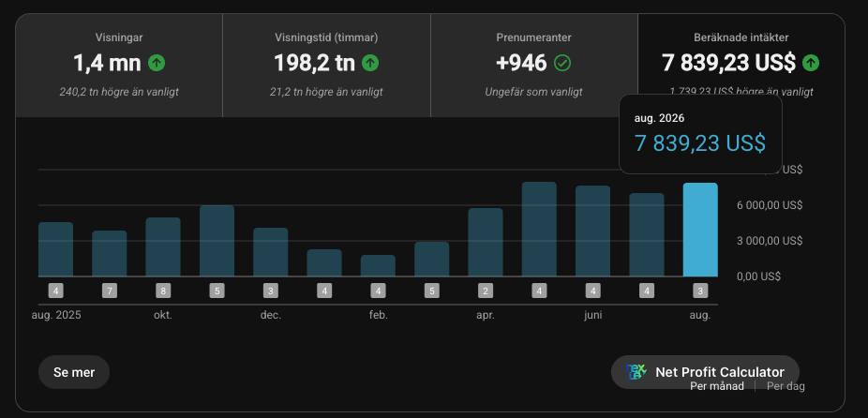Viewport: 868px width, 418px height.
Task: Click the Se mer button
Action: 74,372
